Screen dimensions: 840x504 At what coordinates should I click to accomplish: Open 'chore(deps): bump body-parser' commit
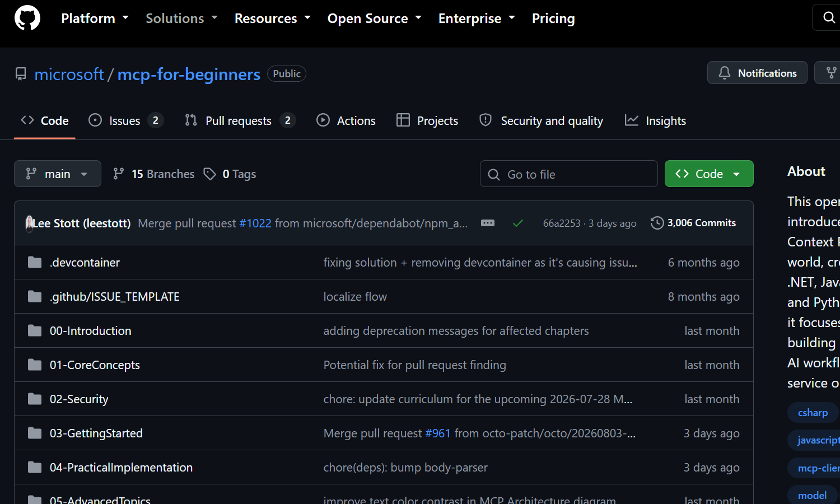coord(405,467)
